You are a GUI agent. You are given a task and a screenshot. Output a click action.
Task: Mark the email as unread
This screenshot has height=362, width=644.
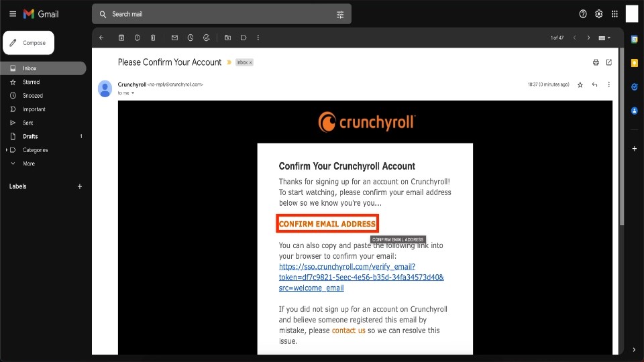coord(174,38)
